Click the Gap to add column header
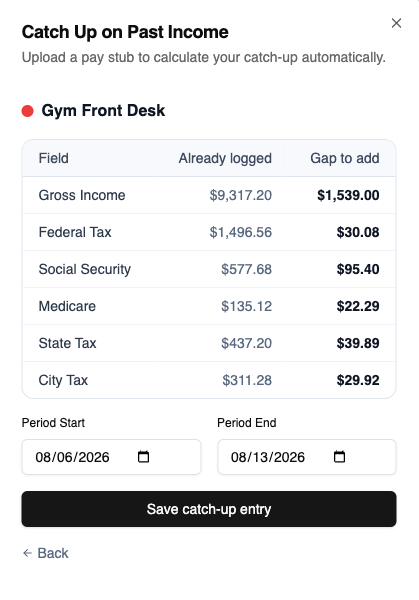 (345, 158)
